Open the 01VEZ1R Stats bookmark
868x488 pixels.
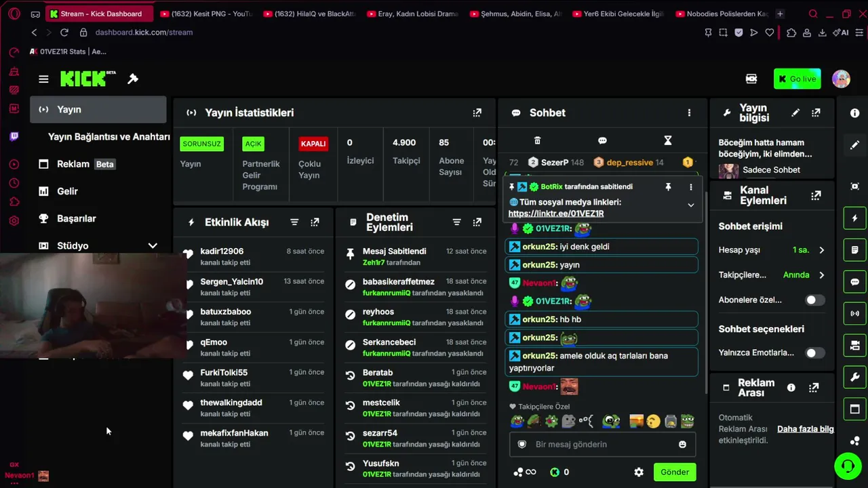pyautogui.click(x=68, y=52)
